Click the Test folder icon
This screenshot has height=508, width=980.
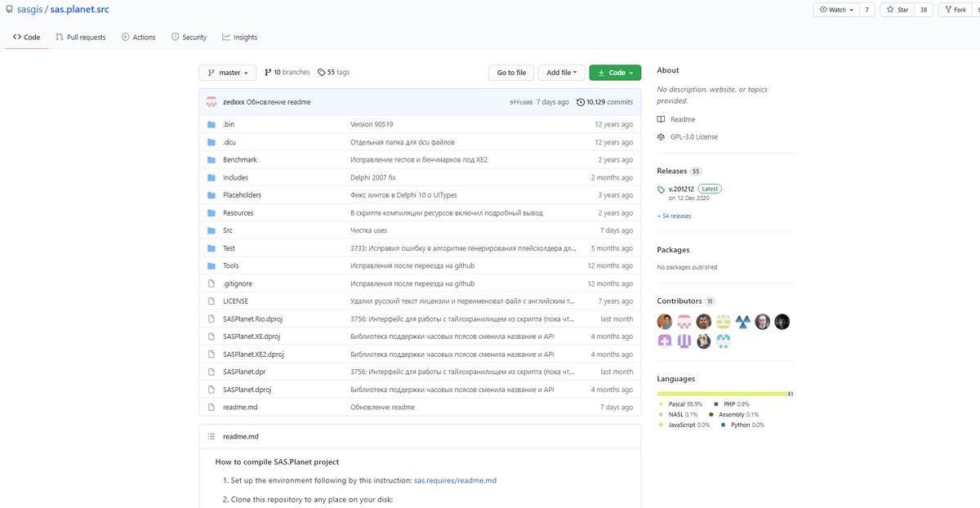click(x=212, y=248)
